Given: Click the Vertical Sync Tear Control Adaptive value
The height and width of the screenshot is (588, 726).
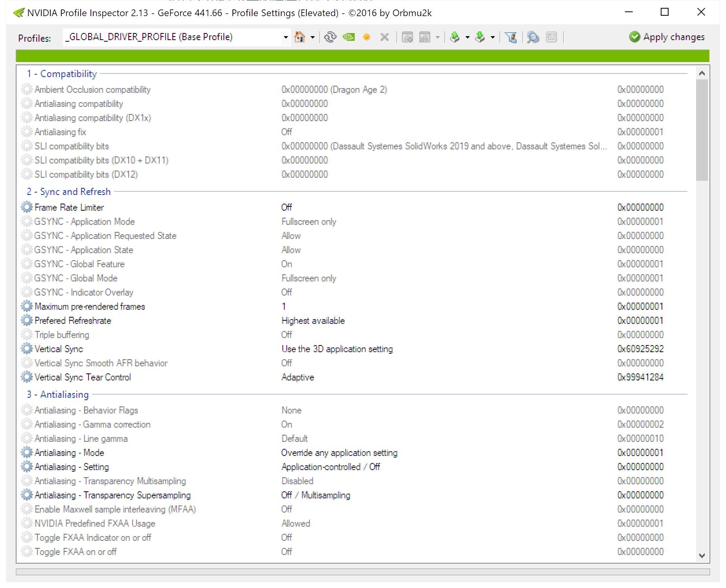Looking at the screenshot, I should [x=298, y=377].
